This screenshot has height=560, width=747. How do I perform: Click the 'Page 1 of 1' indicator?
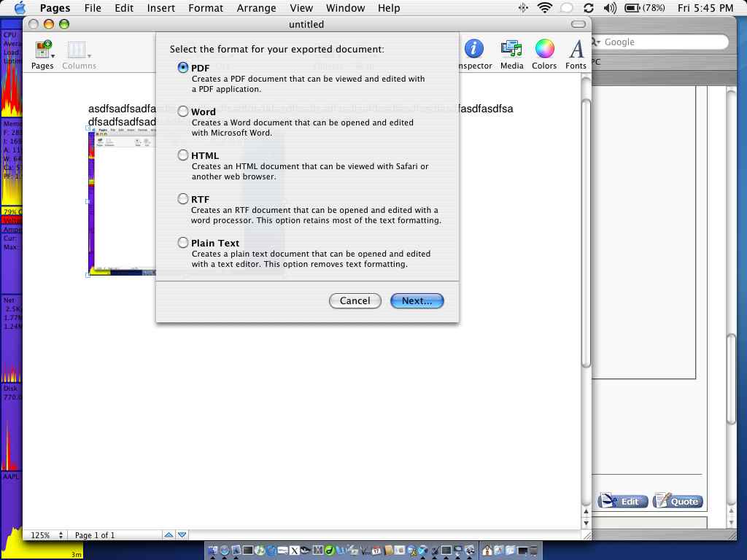tap(94, 535)
